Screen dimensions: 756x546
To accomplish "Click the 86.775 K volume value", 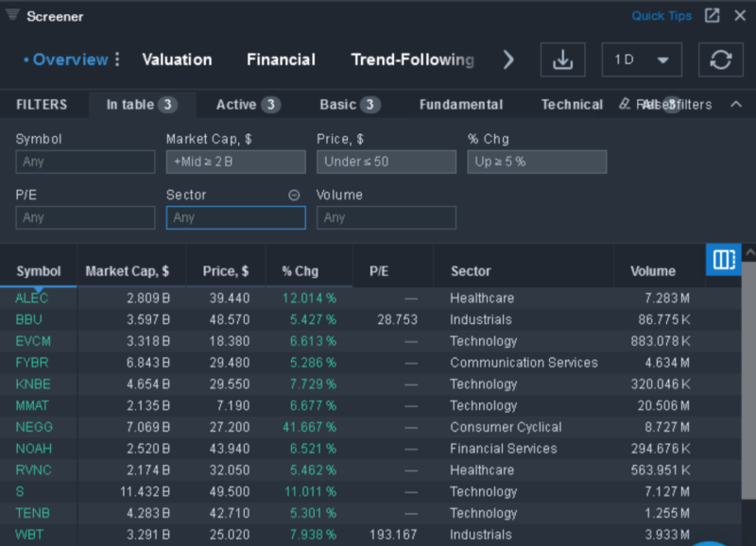I will point(664,320).
